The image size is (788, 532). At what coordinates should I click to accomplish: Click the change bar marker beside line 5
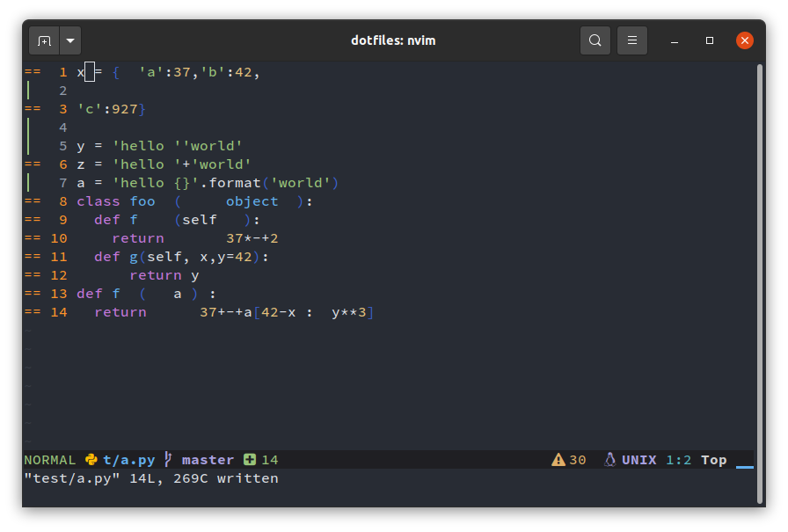(27, 145)
